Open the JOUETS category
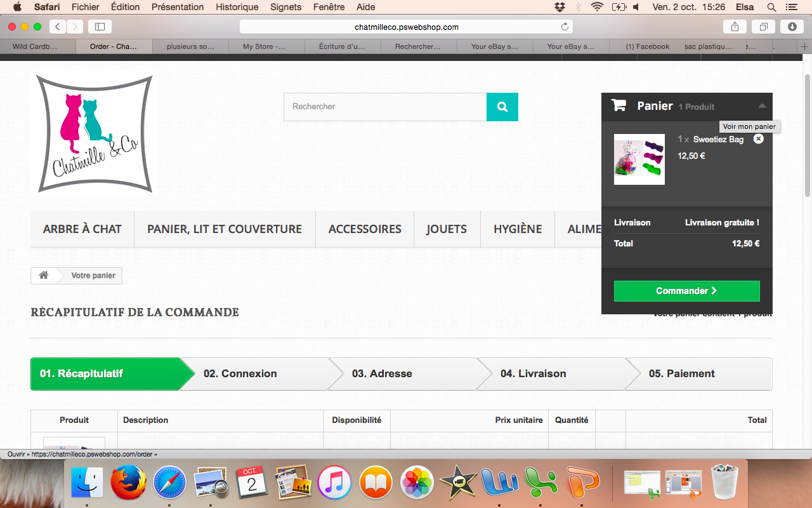812x508 pixels. [447, 229]
